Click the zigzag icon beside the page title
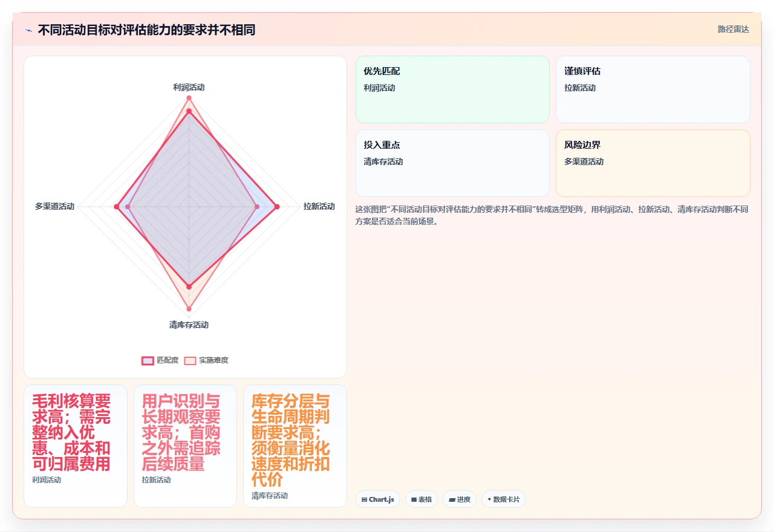The width and height of the screenshot is (774, 532). point(28,30)
